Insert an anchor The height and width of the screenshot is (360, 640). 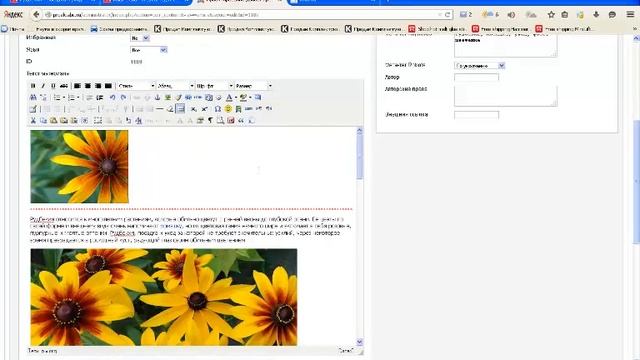[158, 97]
